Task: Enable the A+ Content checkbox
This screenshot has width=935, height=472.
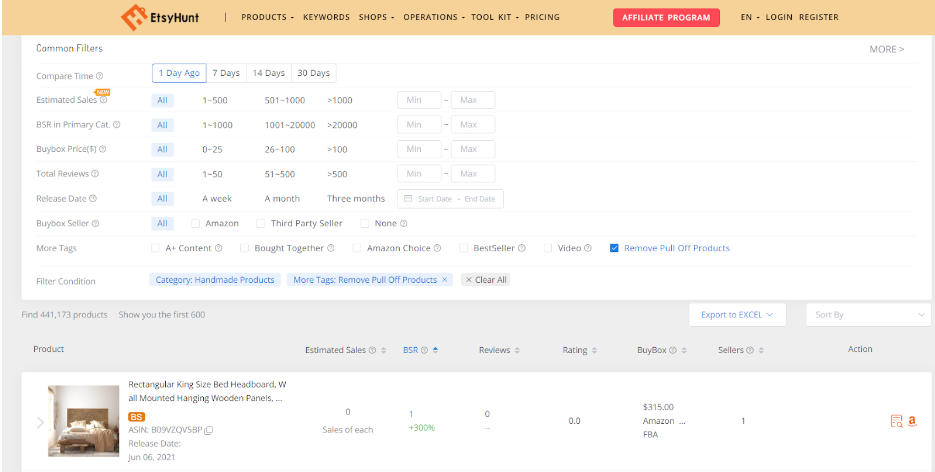Action: coord(155,248)
